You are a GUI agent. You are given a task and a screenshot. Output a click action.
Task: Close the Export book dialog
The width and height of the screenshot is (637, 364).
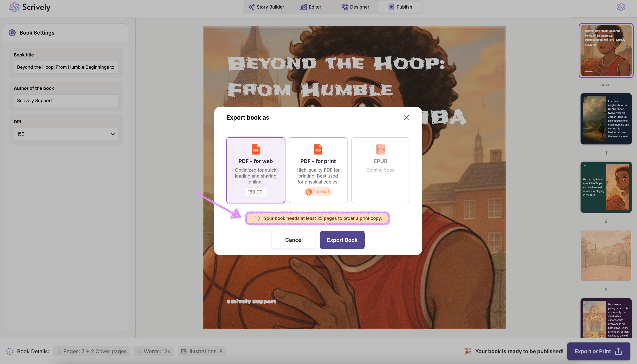click(x=406, y=118)
